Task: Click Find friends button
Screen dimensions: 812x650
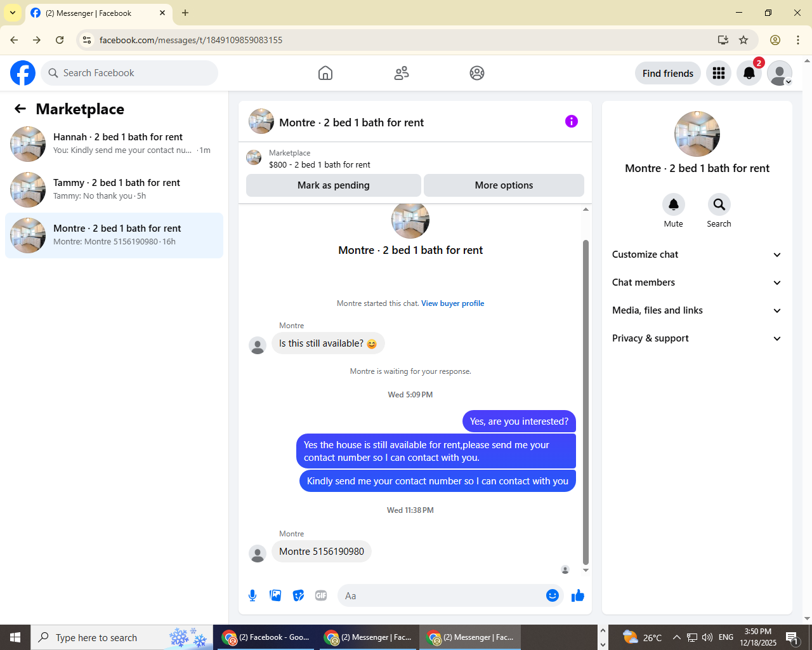Action: (x=668, y=73)
